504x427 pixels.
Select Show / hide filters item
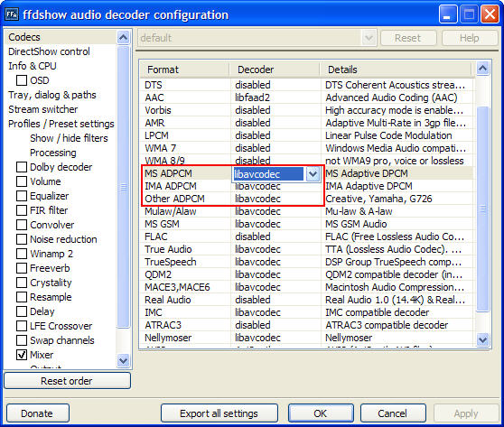(69, 138)
